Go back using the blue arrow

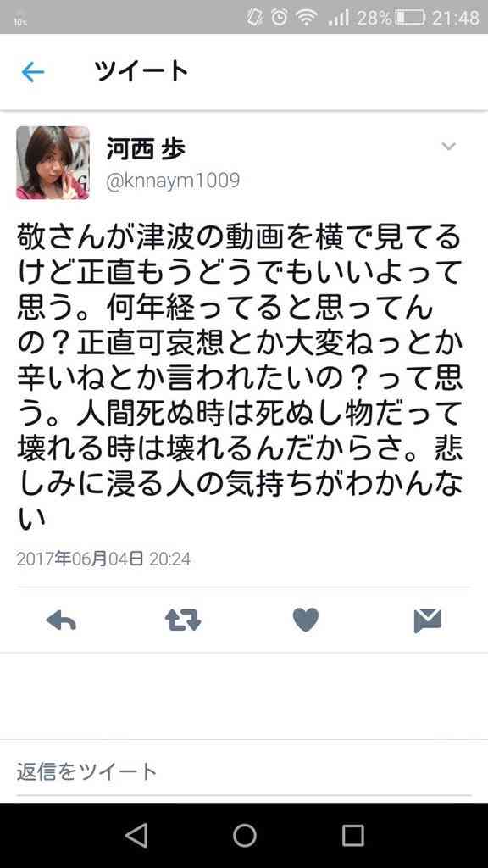click(33, 72)
